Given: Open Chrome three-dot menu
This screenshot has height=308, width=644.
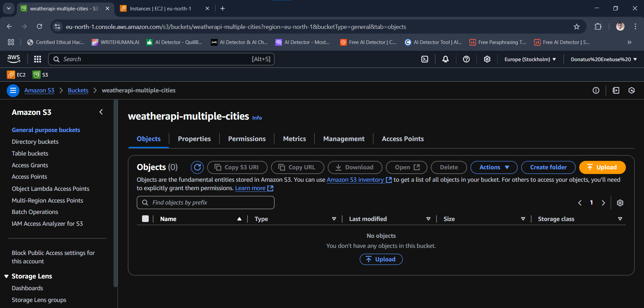Looking at the screenshot, I should (x=635, y=27).
